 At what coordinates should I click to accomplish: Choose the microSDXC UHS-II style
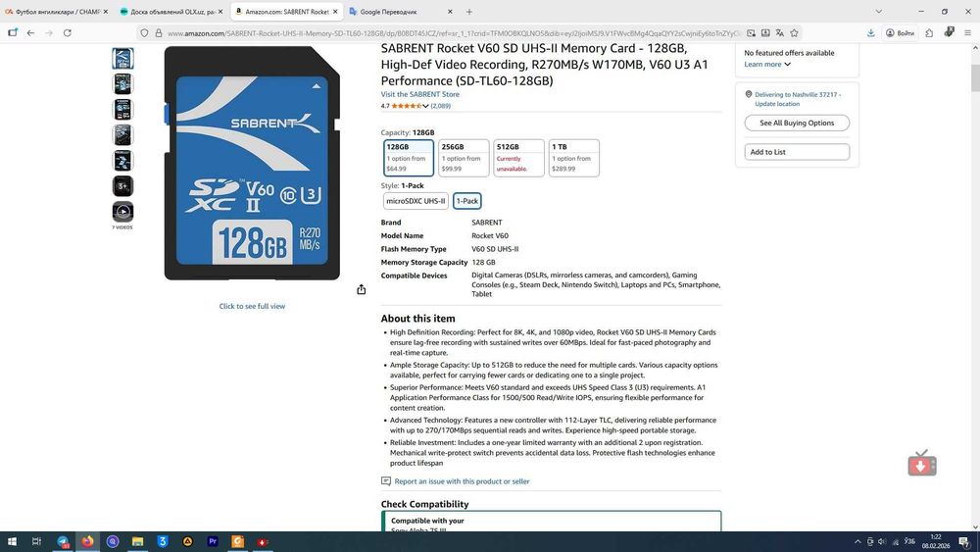416,201
